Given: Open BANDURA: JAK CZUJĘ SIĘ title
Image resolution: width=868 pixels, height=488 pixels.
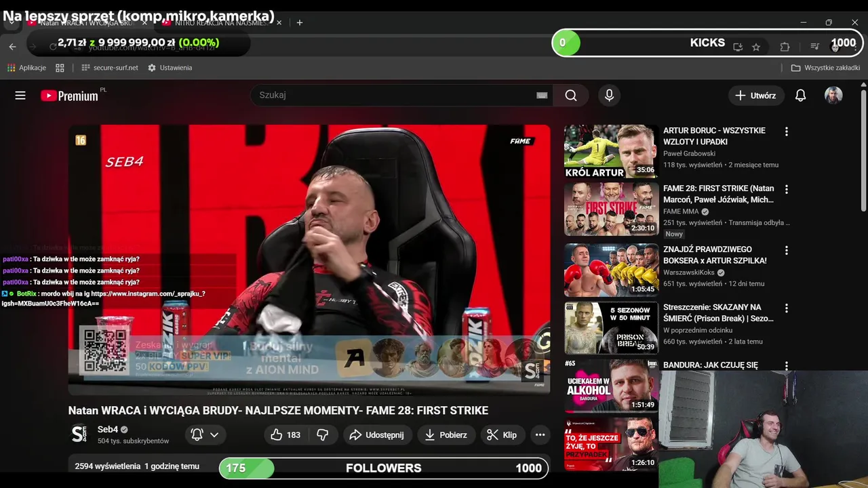Looking at the screenshot, I should pyautogui.click(x=710, y=365).
